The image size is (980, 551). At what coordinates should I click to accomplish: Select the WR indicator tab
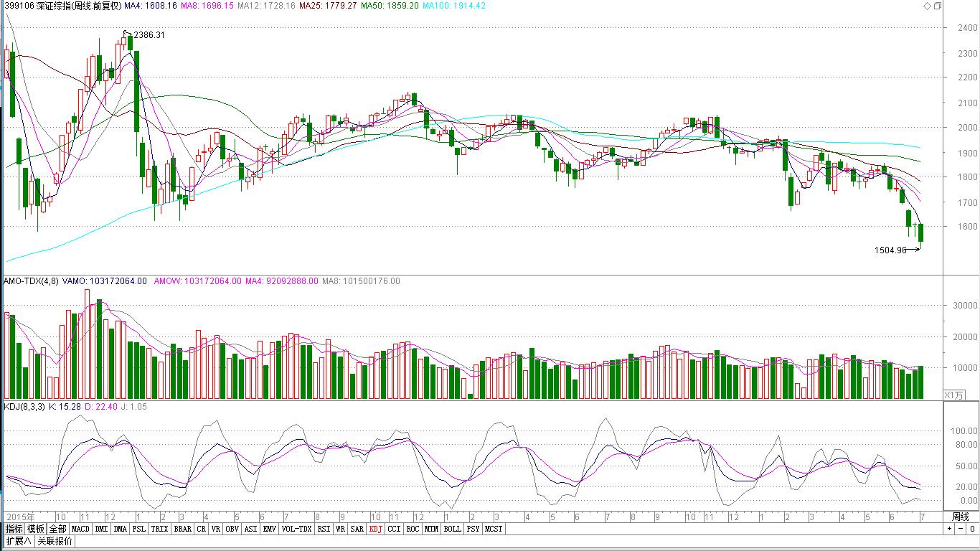point(341,529)
